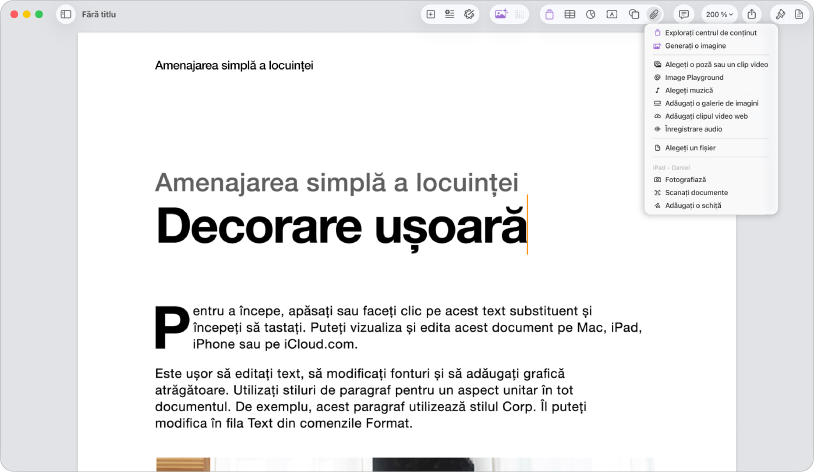Click the share icon in toolbar

(752, 15)
